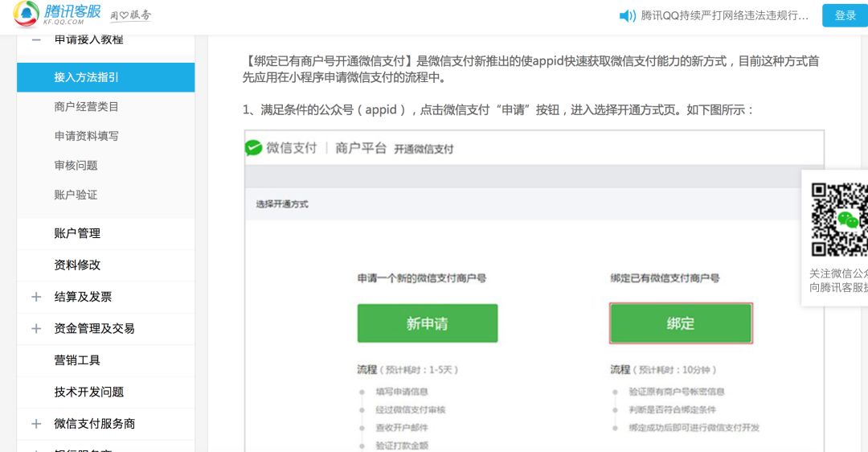Open 商户经营类目 sidebar item
This screenshot has width=868, height=452.
click(x=86, y=106)
